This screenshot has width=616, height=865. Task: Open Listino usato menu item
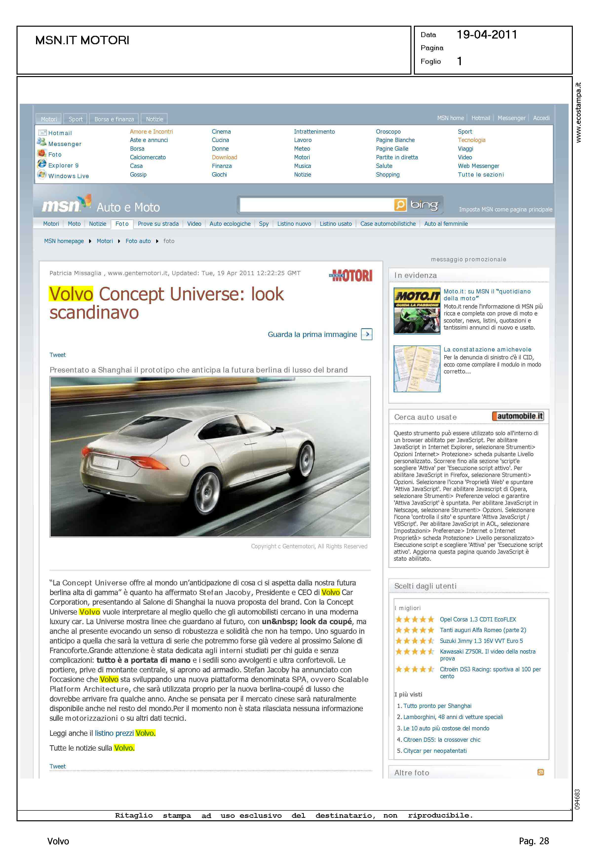(x=335, y=224)
